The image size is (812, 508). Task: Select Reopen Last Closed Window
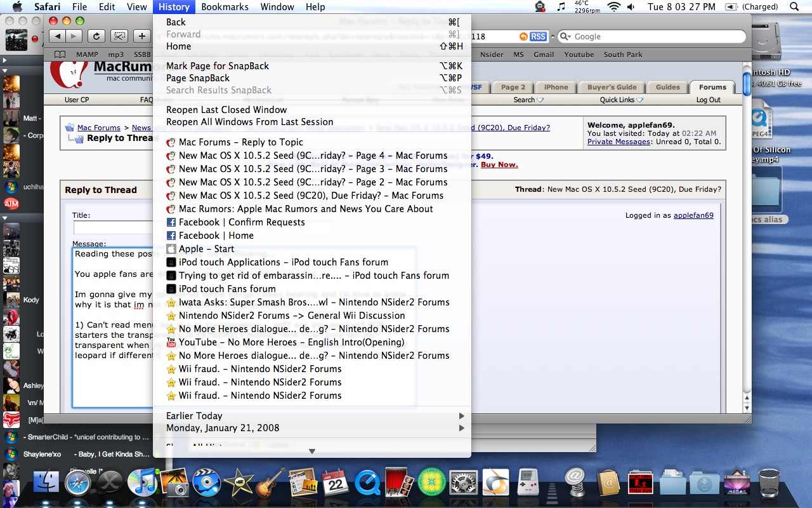312,110
